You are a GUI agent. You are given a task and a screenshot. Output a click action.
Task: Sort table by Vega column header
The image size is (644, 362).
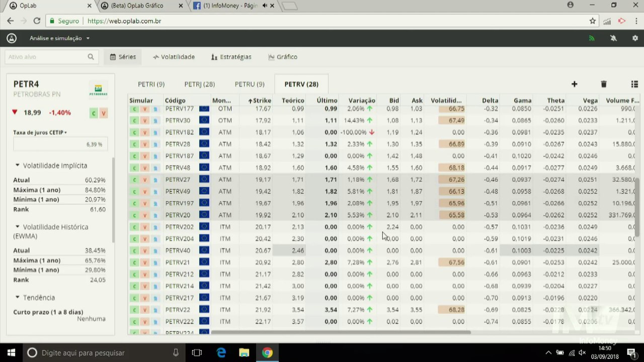590,101
